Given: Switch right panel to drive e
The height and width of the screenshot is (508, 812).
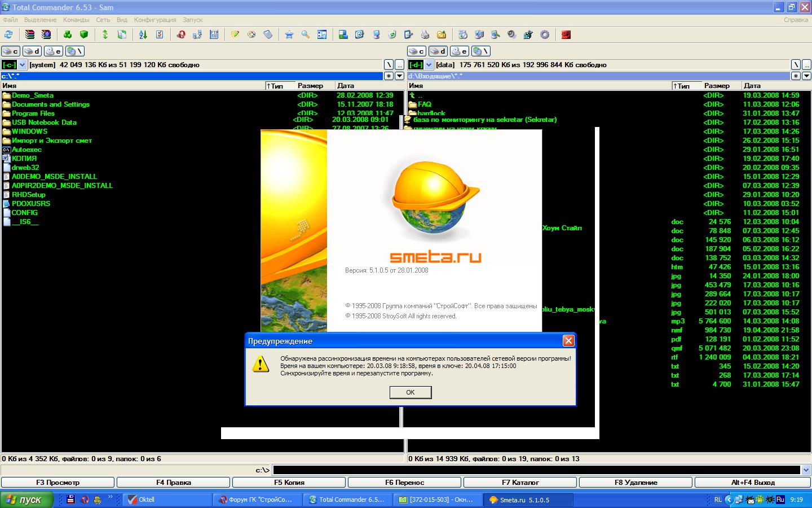Looking at the screenshot, I should coord(460,51).
